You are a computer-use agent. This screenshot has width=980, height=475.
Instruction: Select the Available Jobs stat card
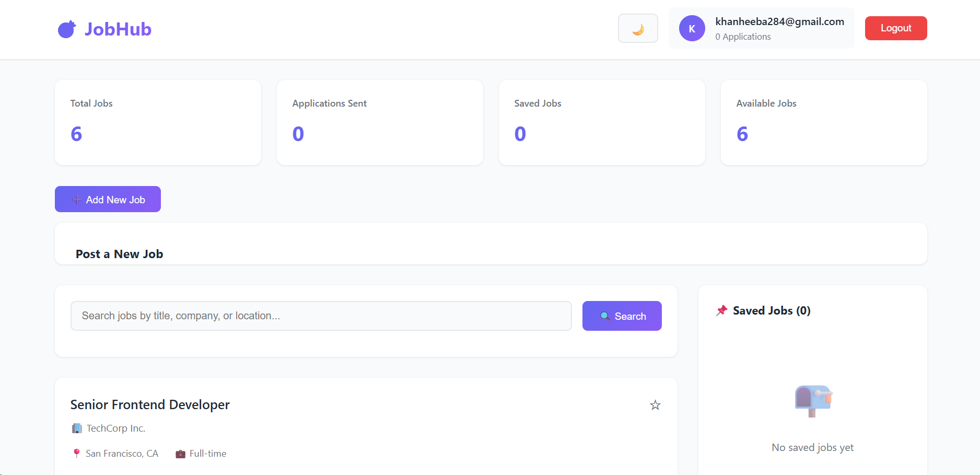pyautogui.click(x=824, y=123)
